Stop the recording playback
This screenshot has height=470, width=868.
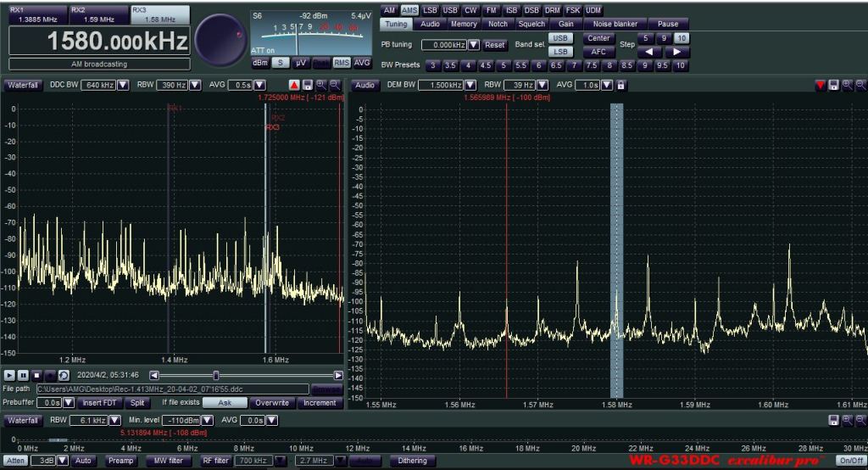tap(36, 375)
